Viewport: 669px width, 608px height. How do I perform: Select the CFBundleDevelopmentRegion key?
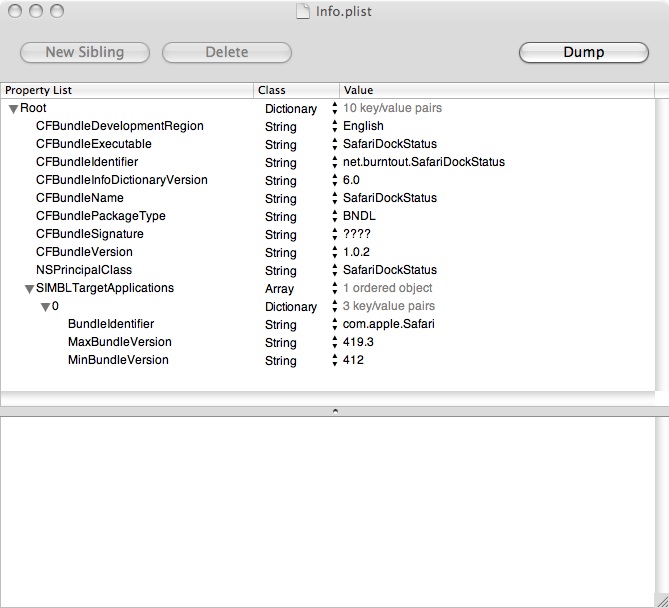120,126
